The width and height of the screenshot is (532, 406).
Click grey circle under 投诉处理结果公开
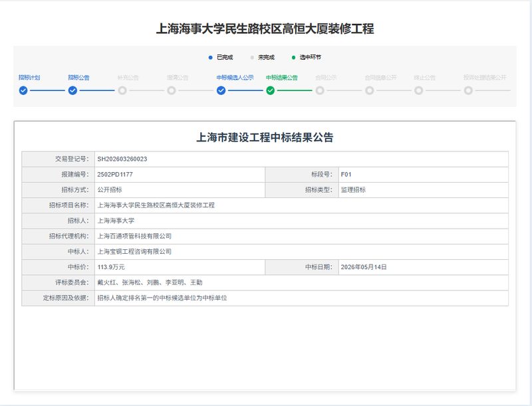click(x=468, y=90)
